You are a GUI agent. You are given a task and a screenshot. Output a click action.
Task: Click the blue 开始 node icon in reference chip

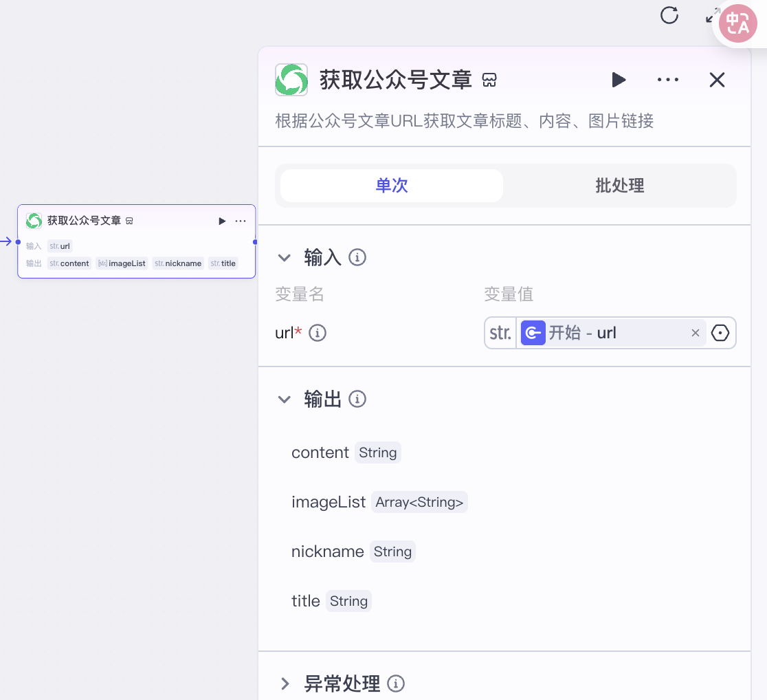click(x=533, y=333)
